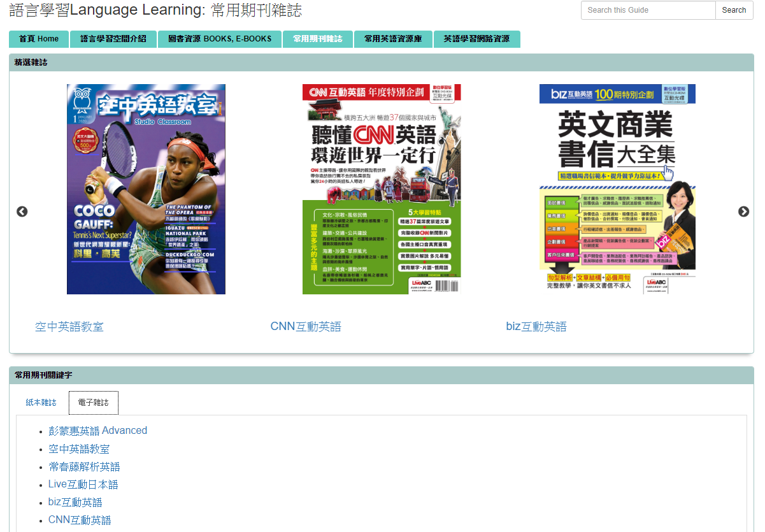
Task: Open the 彭蒙惠英語 Advanced list link
Action: click(x=97, y=431)
